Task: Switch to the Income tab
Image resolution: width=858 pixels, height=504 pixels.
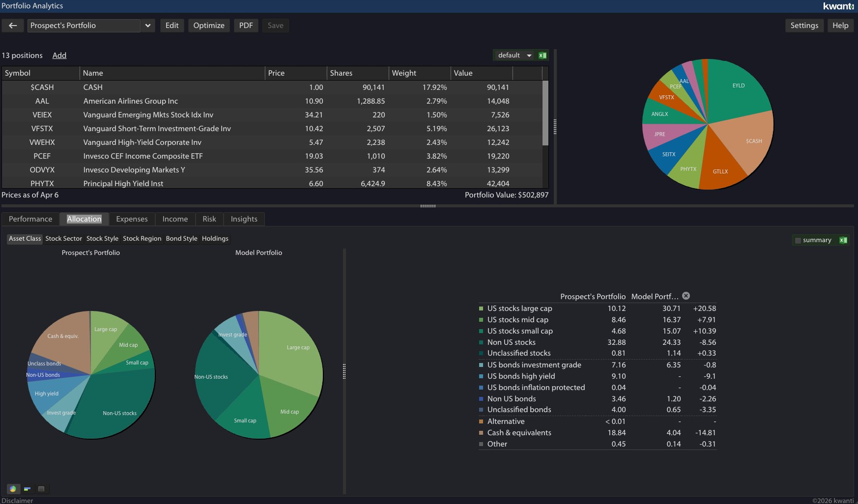Action: [x=175, y=219]
